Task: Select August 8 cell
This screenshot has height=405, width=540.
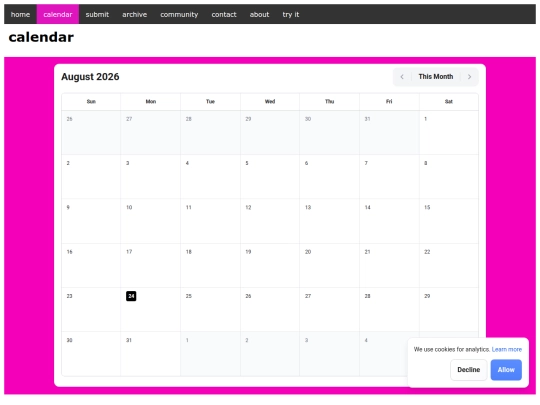Action: click(449, 177)
